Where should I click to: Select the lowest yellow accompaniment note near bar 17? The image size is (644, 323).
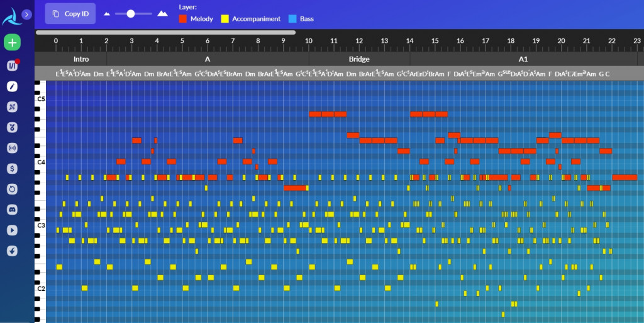pos(503,314)
